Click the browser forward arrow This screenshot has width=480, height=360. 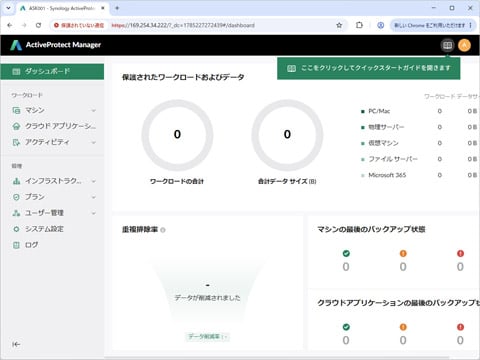pyautogui.click(x=24, y=25)
